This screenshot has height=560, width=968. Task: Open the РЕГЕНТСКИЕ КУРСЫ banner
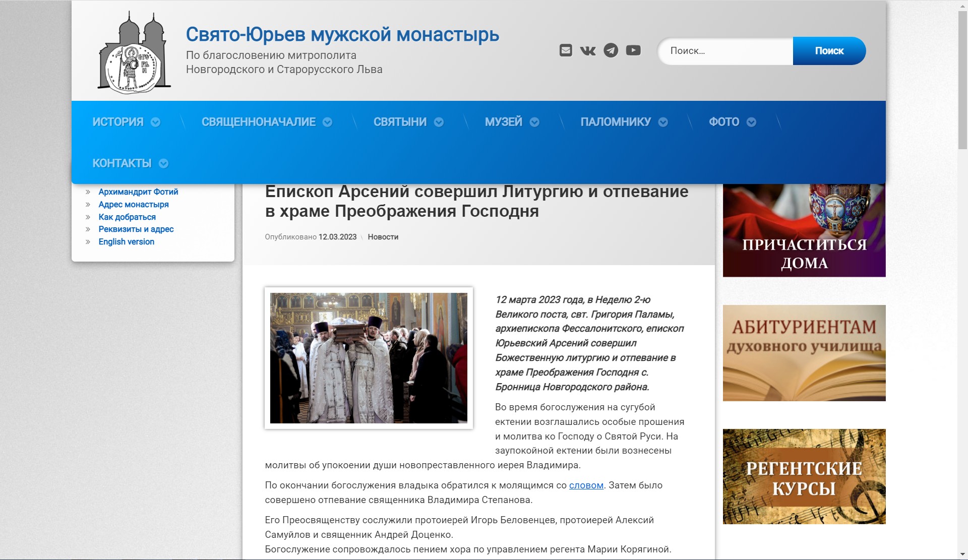click(804, 476)
